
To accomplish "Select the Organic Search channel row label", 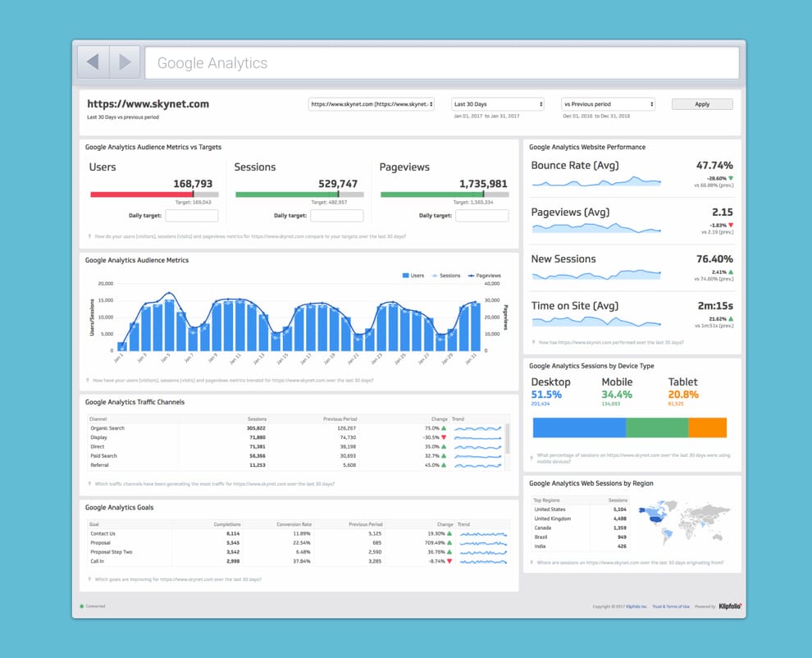I will 107,428.
